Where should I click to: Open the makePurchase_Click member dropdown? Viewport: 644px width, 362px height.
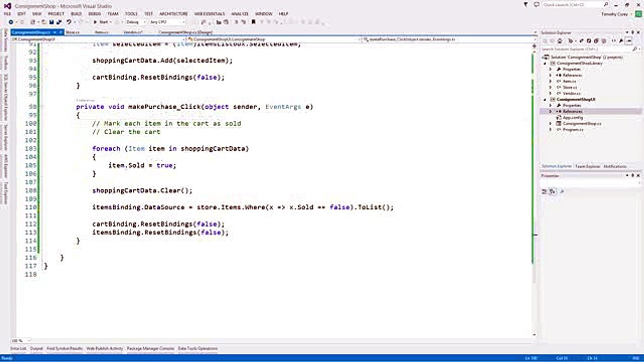(x=447, y=39)
